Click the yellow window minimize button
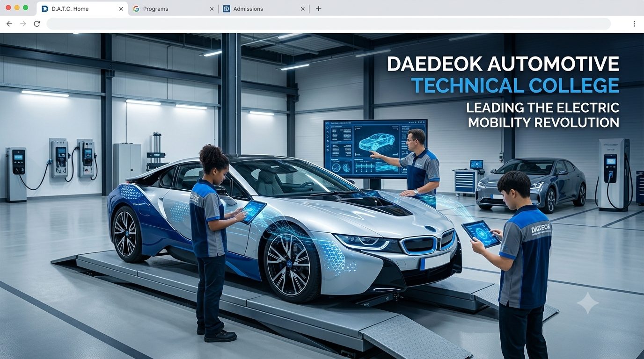Screen dimensions: 644x359 click(x=17, y=8)
